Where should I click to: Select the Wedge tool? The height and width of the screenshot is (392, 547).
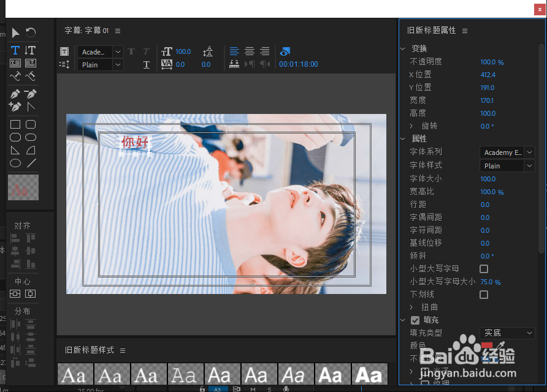[15, 150]
